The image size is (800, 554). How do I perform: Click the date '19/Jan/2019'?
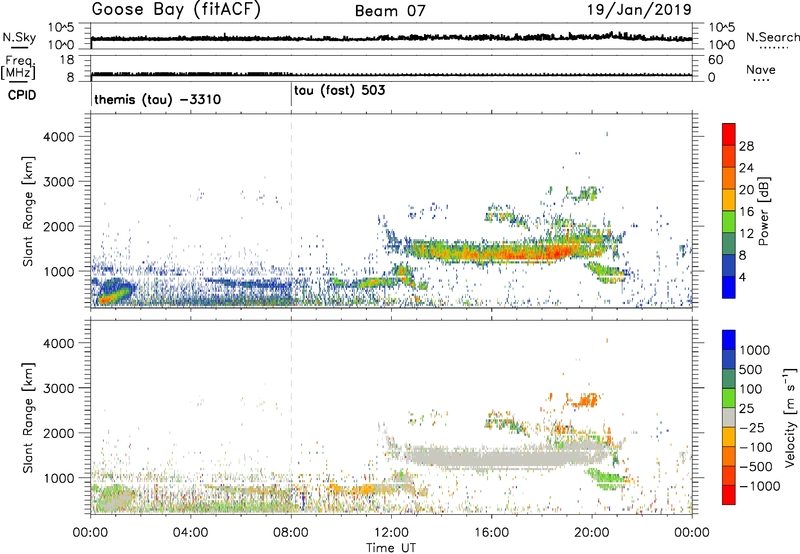pos(639,9)
